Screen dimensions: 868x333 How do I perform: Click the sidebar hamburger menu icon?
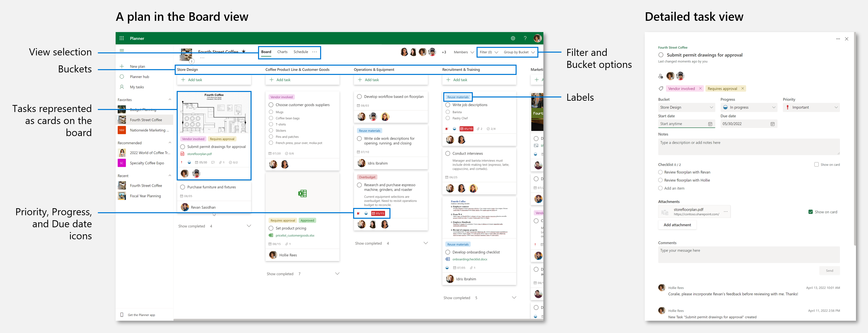click(122, 51)
